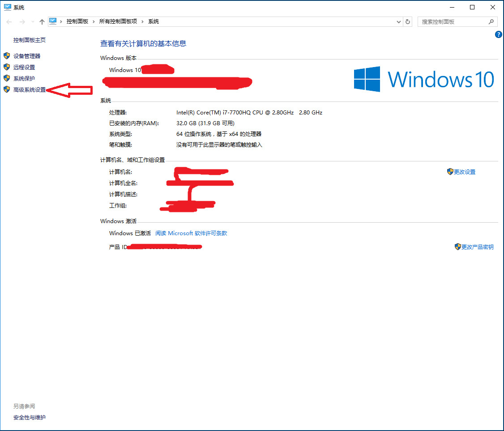Viewport: 504px width, 431px height.
Task: Select 系统 in the breadcrumb
Action: (x=154, y=21)
